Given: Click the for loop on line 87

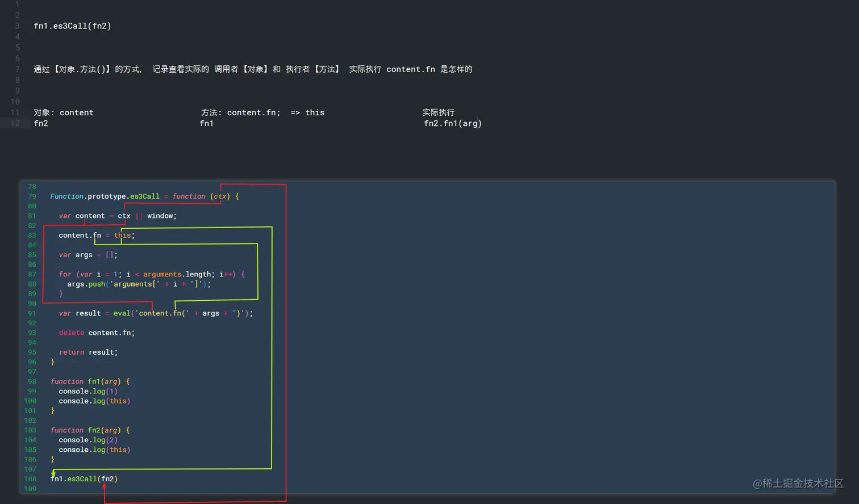Looking at the screenshot, I should pyautogui.click(x=151, y=274).
